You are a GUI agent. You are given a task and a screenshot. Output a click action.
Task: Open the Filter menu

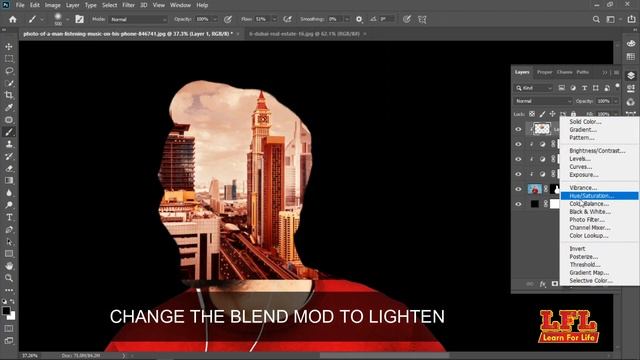(x=128, y=5)
